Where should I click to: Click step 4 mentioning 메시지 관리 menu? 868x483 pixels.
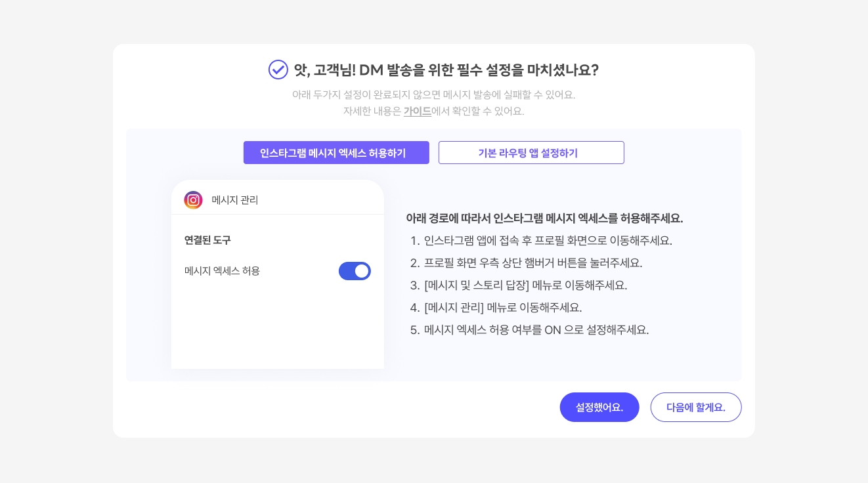(503, 307)
